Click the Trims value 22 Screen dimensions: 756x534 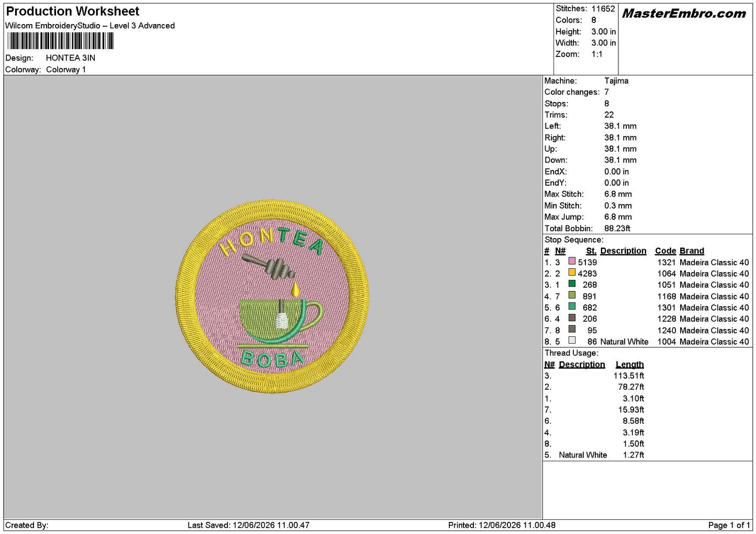(609, 115)
